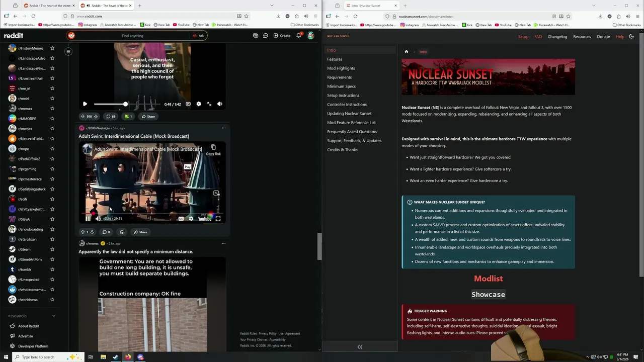Toggle subtitles on YouTube embed
644x362 pixels.
tap(181, 219)
